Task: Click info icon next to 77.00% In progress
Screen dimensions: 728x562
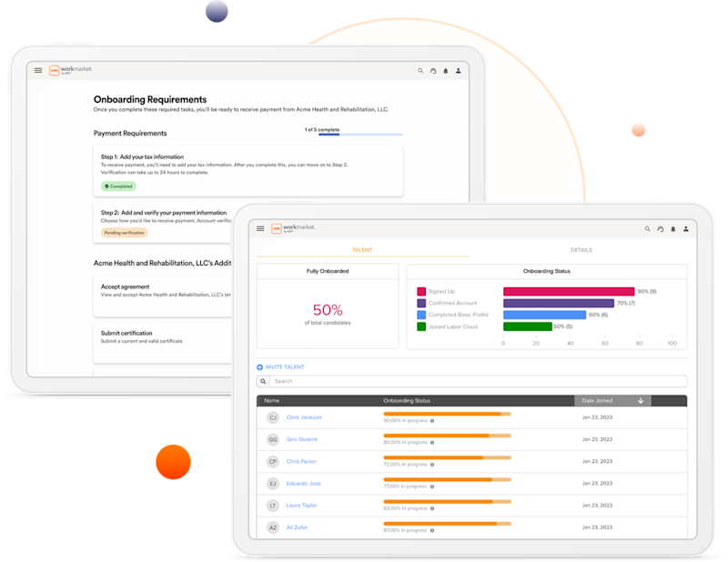Action: coord(432,487)
